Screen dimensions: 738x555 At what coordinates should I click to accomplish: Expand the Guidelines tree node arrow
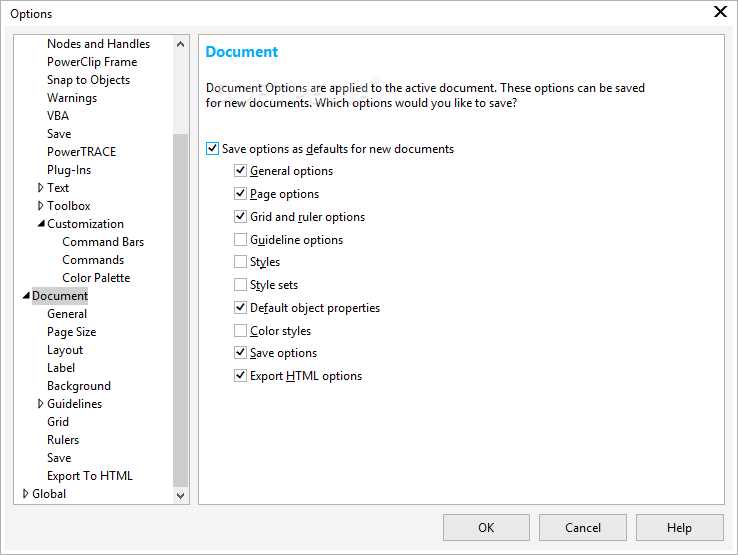tap(40, 403)
